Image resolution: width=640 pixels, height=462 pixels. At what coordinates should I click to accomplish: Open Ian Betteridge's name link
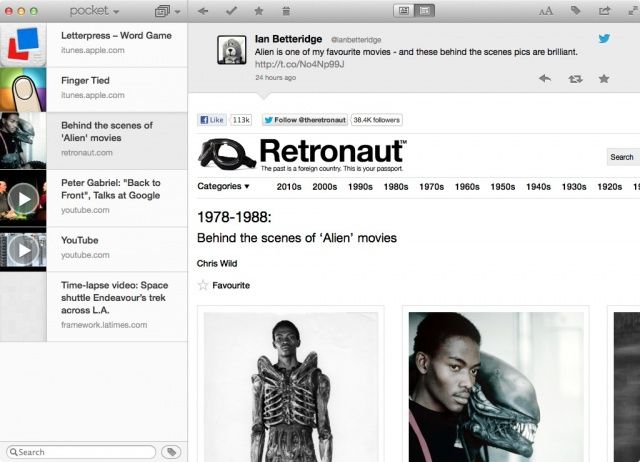coord(288,39)
